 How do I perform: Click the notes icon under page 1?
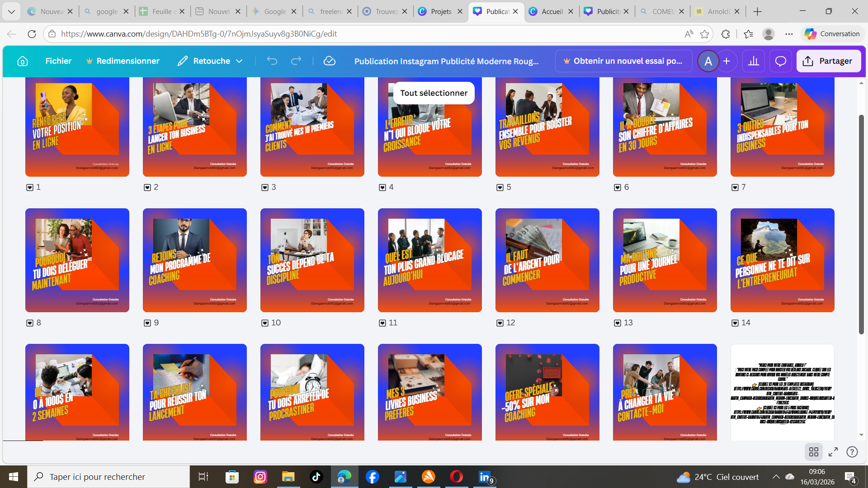tap(30, 188)
